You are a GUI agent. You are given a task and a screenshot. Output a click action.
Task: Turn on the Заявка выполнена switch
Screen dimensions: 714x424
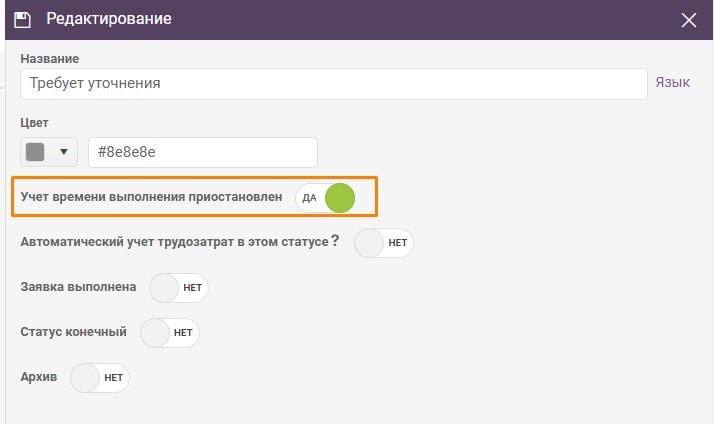(178, 288)
